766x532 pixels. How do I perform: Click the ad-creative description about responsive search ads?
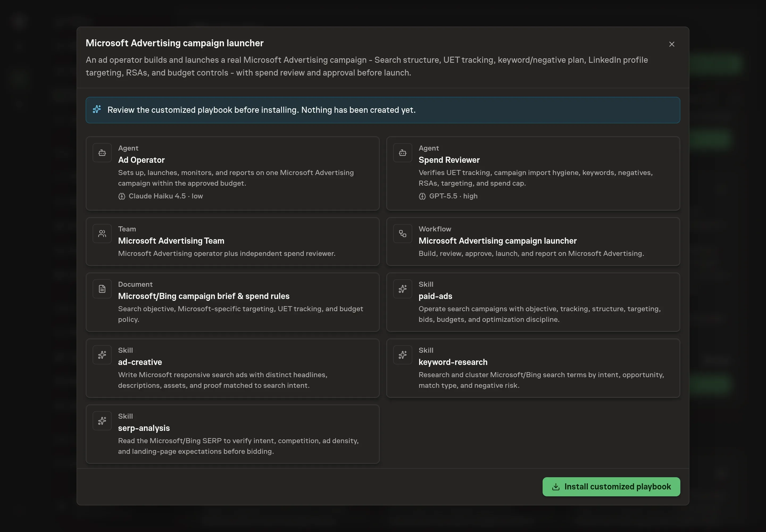click(223, 380)
